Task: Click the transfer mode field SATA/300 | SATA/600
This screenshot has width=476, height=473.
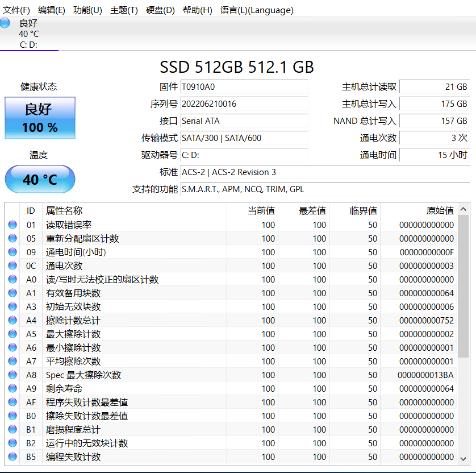Action: pyautogui.click(x=244, y=138)
